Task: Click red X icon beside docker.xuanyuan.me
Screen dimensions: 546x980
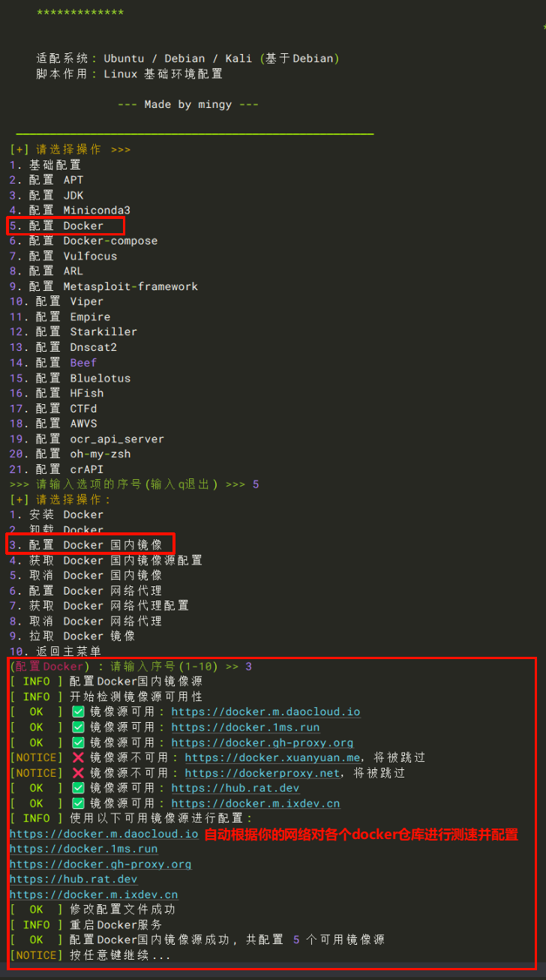Action: click(78, 758)
